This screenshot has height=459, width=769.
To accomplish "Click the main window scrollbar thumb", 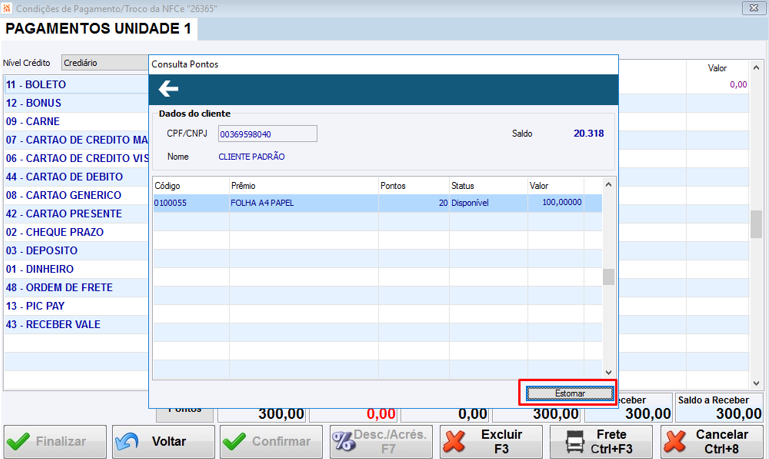I will 756,224.
